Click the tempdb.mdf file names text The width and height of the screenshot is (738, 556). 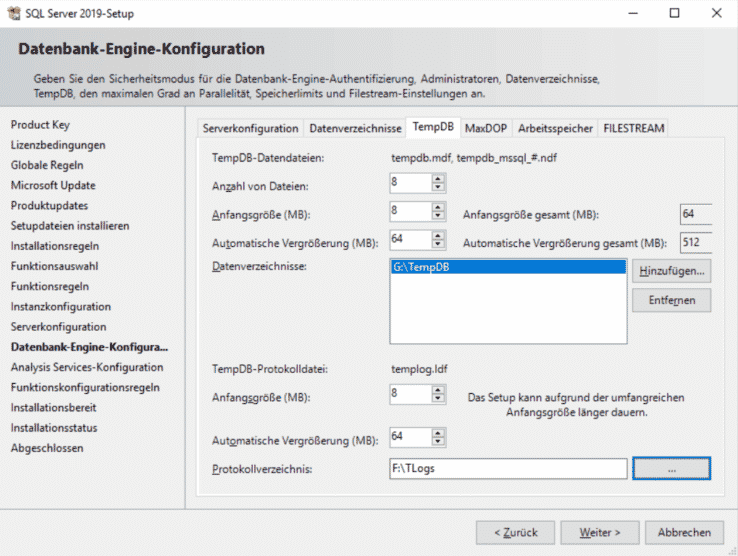click(x=474, y=158)
